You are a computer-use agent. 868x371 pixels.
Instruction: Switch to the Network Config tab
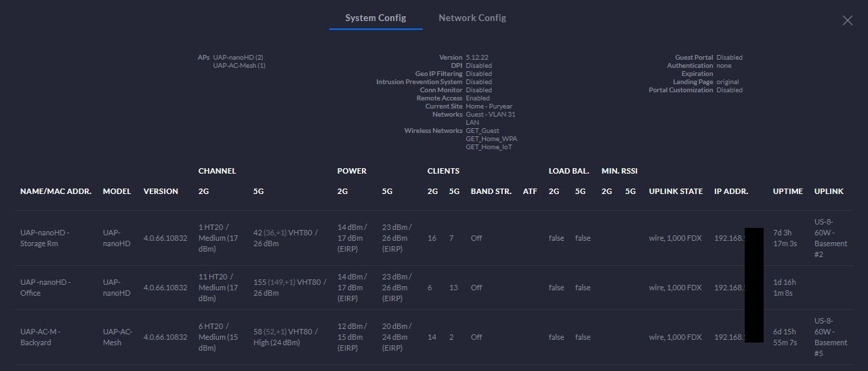coord(472,18)
